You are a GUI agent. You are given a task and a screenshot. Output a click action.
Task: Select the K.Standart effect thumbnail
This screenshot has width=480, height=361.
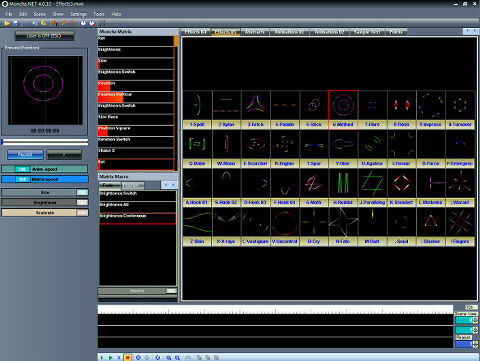(x=401, y=188)
